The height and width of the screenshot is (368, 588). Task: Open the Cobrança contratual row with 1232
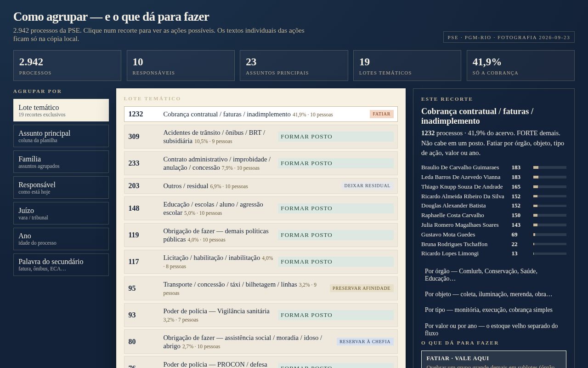point(260,114)
